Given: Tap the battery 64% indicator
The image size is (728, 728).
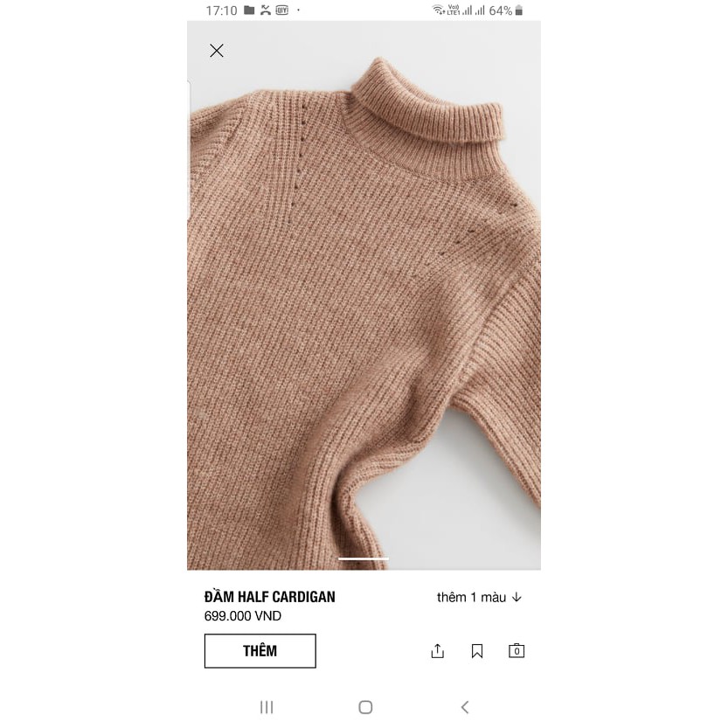Looking at the screenshot, I should [x=506, y=10].
